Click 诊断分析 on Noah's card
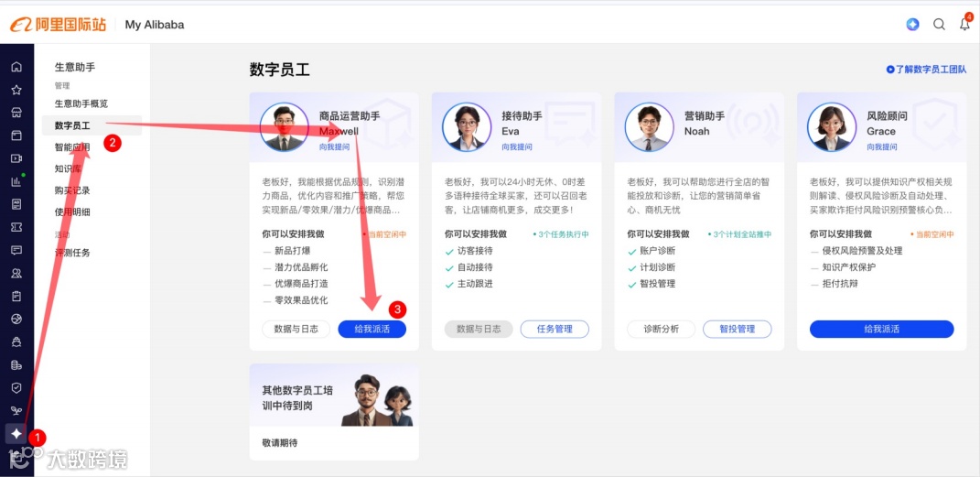Screen dimensions: 980x477 point(662,329)
